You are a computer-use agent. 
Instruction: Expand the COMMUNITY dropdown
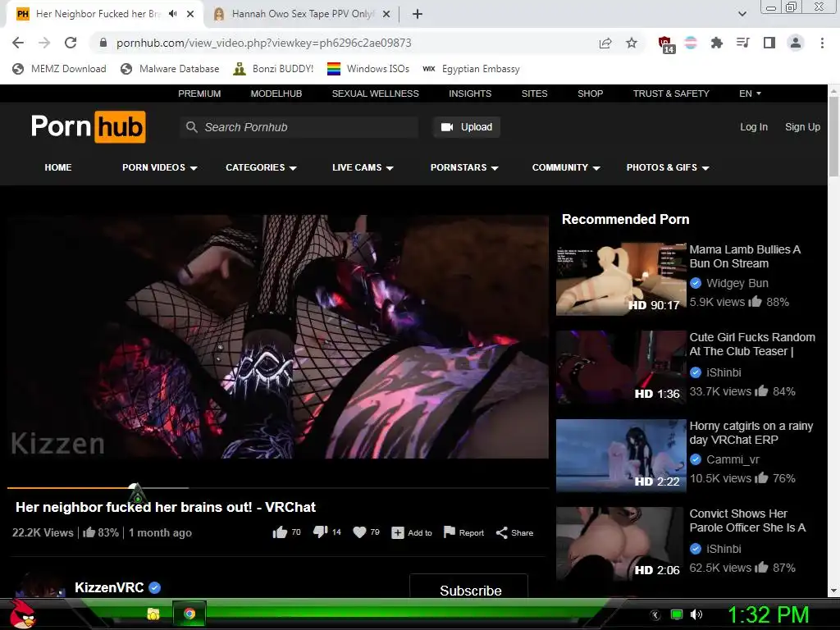pyautogui.click(x=566, y=167)
